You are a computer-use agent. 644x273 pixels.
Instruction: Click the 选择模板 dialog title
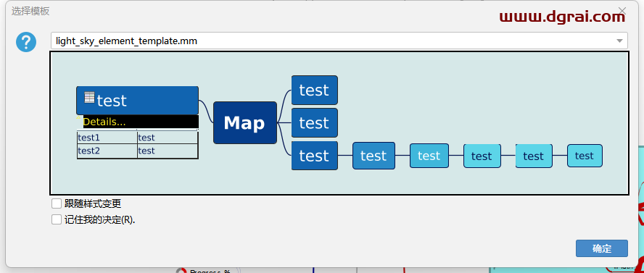click(x=30, y=11)
